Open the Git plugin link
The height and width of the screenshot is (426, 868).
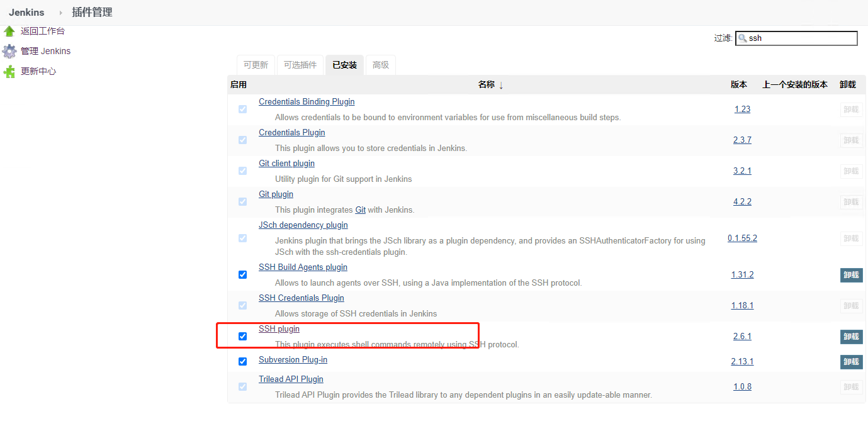pyautogui.click(x=276, y=194)
